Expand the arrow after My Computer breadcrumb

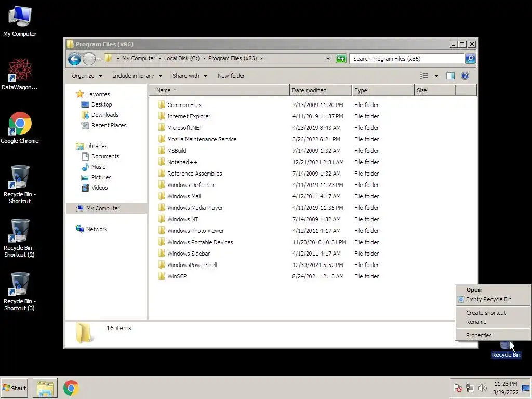click(160, 58)
